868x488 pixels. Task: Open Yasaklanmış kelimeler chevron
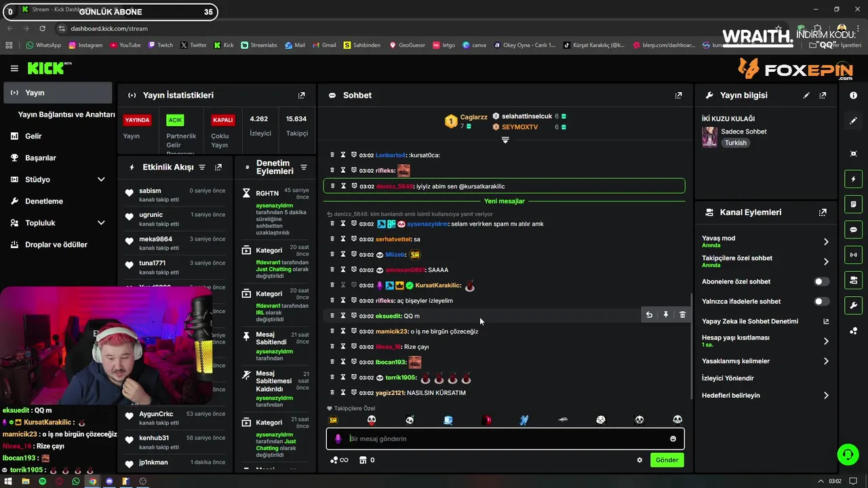[825, 361]
